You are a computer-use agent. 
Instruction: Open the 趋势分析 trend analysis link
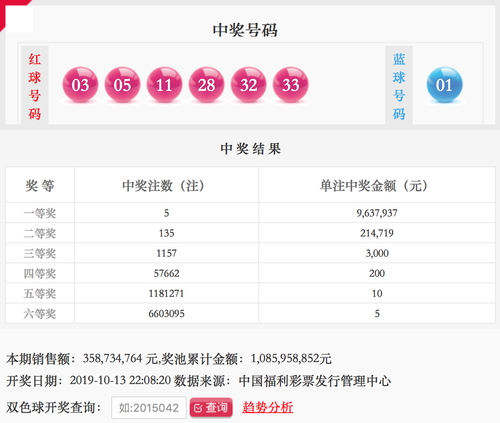tap(268, 407)
